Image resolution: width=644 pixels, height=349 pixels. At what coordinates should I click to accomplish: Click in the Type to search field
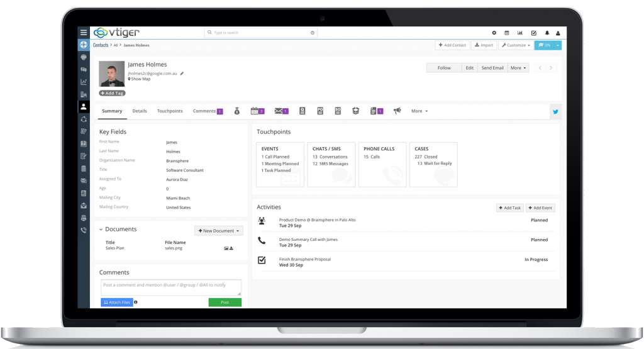[261, 33]
